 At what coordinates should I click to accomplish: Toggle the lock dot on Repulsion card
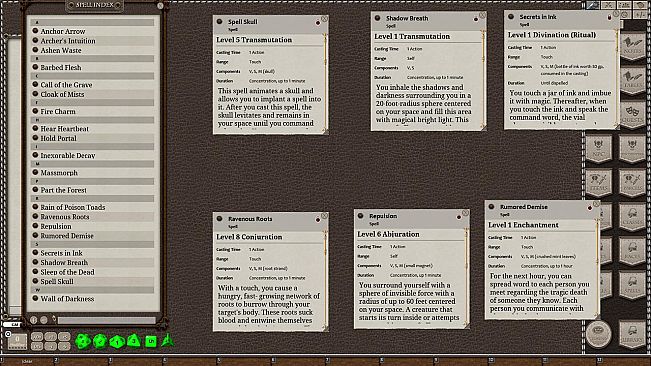click(459, 217)
